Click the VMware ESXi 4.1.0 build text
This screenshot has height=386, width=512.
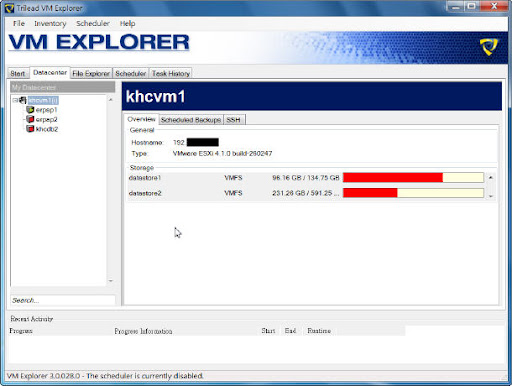coord(222,154)
